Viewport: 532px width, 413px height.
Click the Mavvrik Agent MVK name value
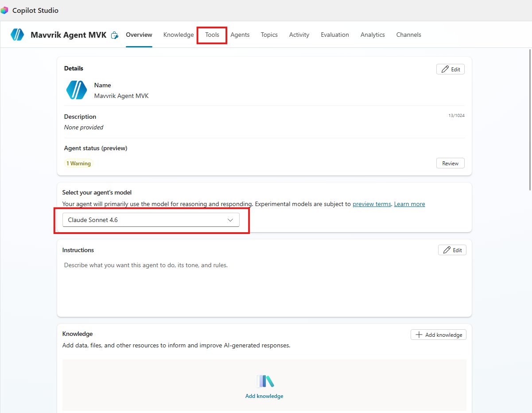[x=121, y=96]
